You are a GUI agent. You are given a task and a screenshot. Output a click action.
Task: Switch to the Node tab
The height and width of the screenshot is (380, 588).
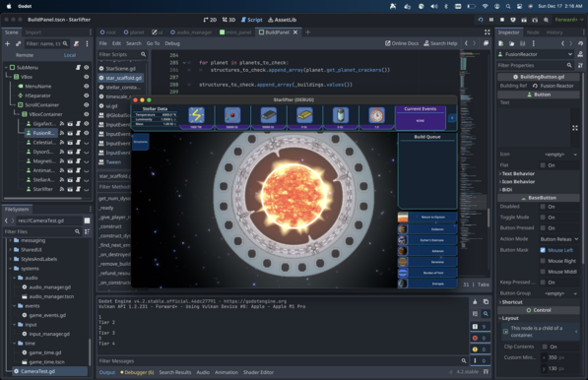tap(533, 32)
